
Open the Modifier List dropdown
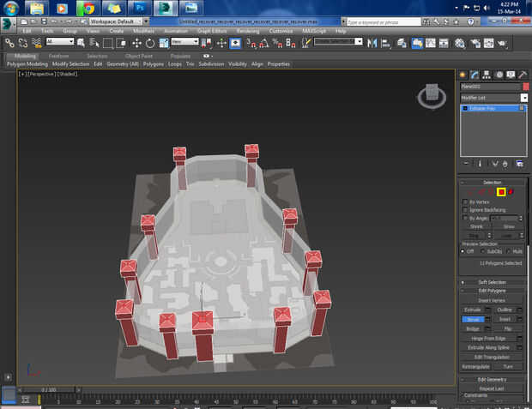coord(524,98)
